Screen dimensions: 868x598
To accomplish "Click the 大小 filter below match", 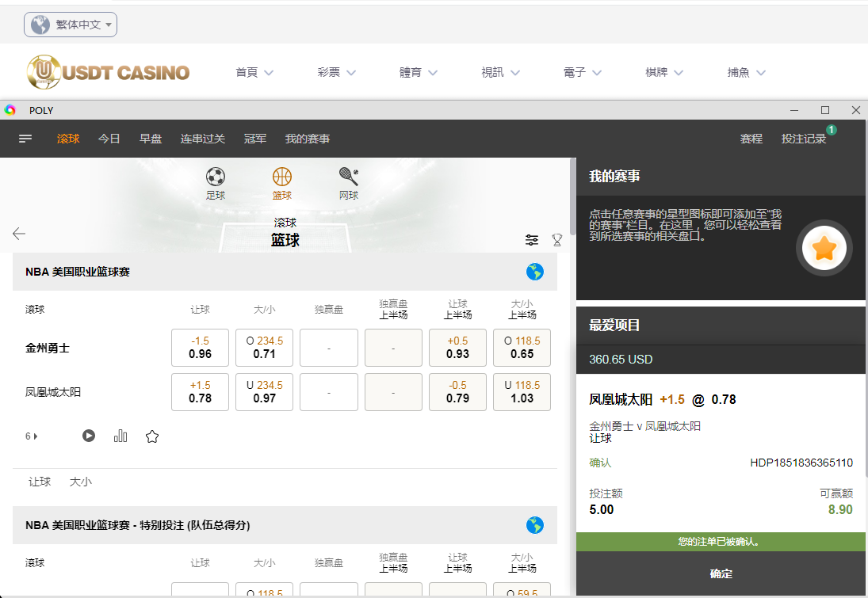I will click(80, 482).
